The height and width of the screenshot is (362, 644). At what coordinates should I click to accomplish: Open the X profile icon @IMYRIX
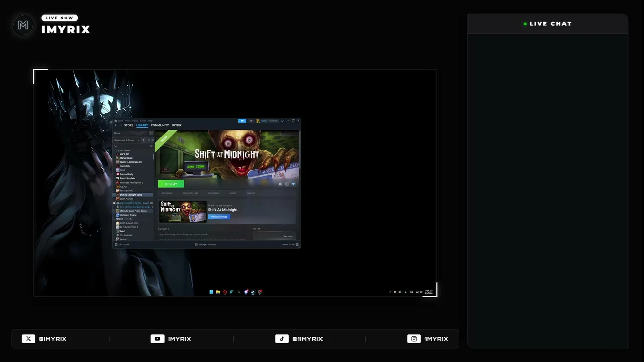(28, 339)
